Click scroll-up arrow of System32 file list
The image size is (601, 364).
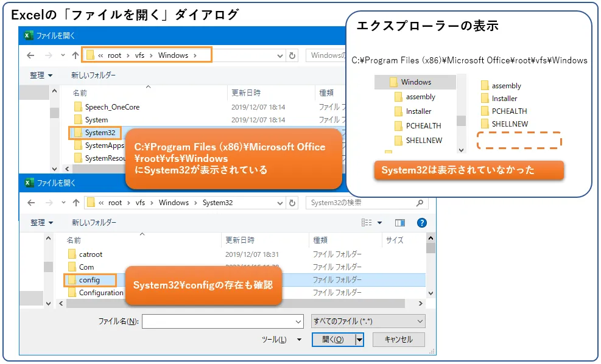tap(431, 239)
